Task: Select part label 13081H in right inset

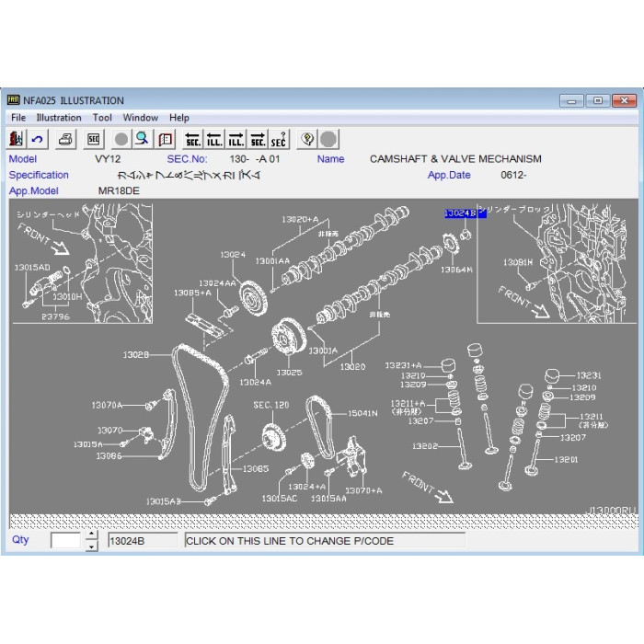Action: (x=518, y=262)
